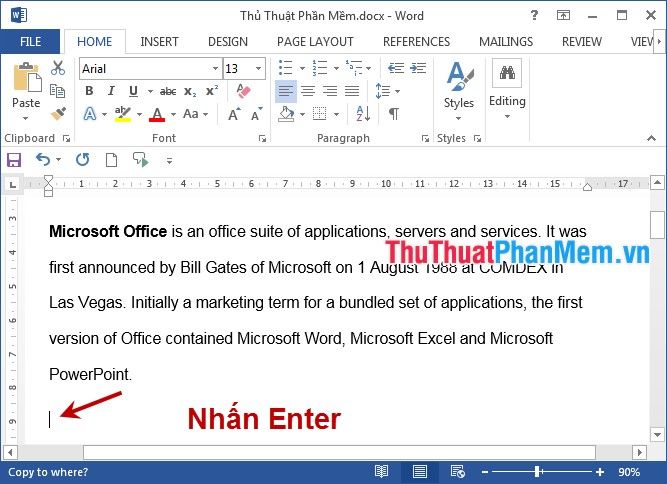The height and width of the screenshot is (484, 667).
Task: Expand the font size dropdown
Action: tap(259, 69)
